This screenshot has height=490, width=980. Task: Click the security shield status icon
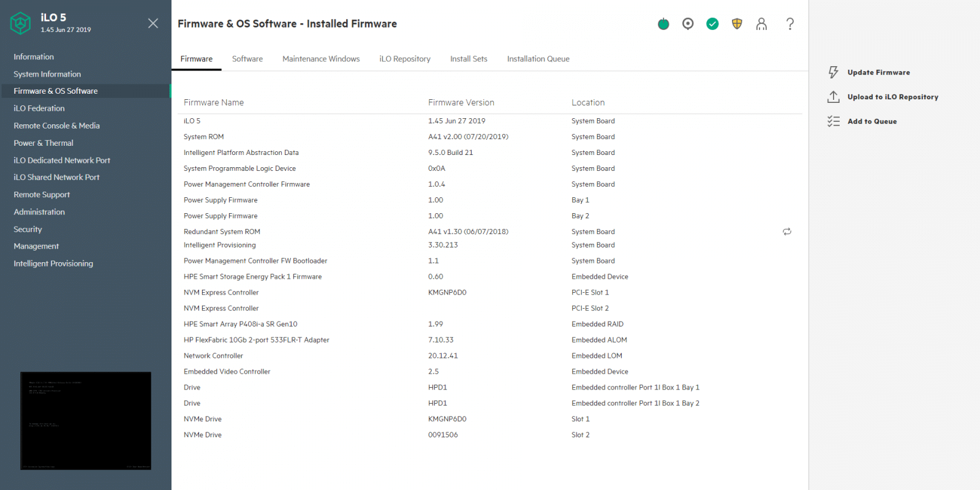737,24
